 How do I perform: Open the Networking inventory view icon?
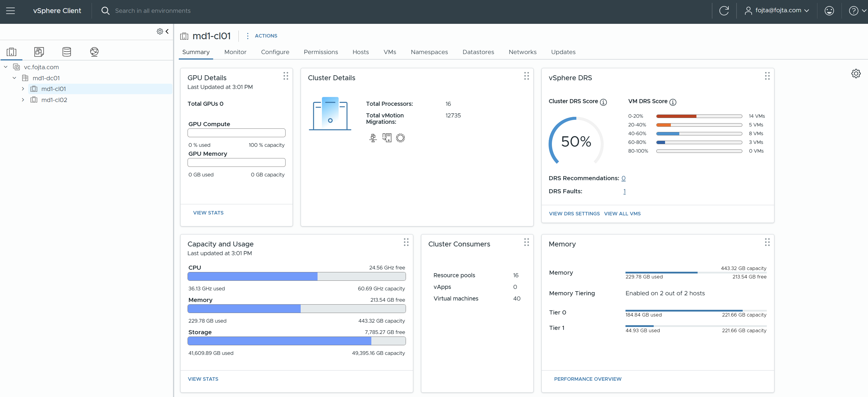pyautogui.click(x=94, y=51)
